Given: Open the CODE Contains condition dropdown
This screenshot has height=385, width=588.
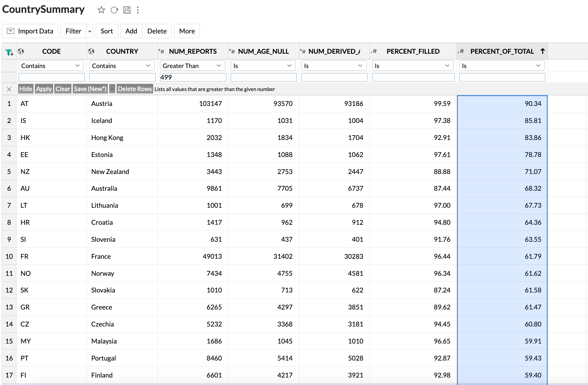Looking at the screenshot, I should (51, 66).
